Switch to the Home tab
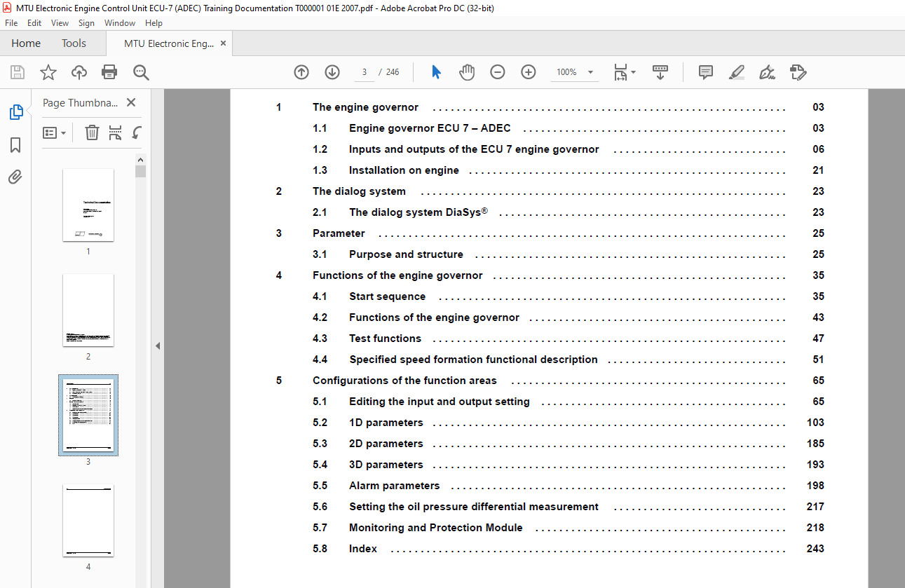This screenshot has width=905, height=588. (x=26, y=43)
